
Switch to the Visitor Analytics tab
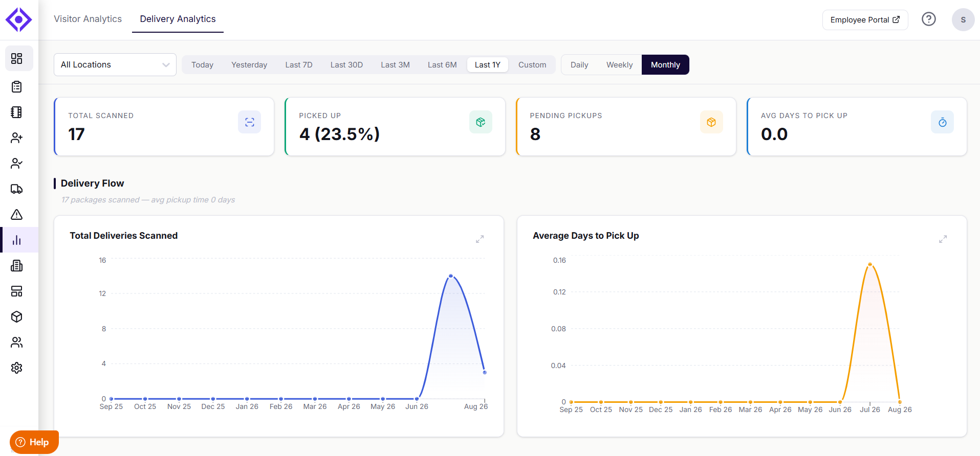[x=88, y=19]
